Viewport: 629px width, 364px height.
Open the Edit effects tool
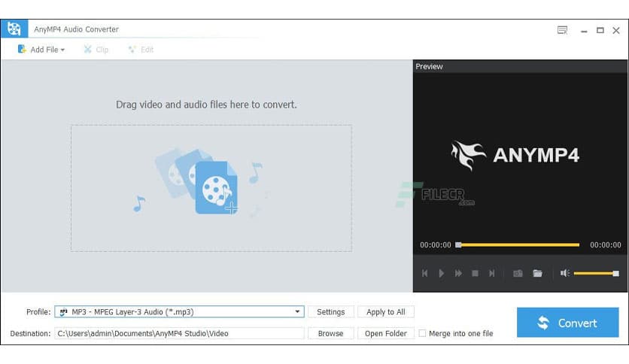(x=141, y=50)
